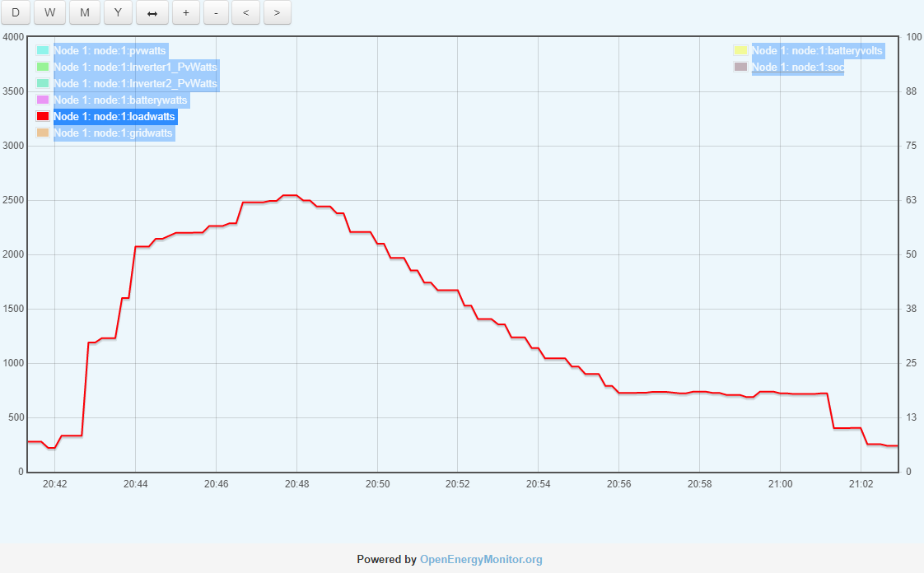The height and width of the screenshot is (573, 924).
Task: Click the double-arrow auto-fit icon
Action: click(x=152, y=12)
